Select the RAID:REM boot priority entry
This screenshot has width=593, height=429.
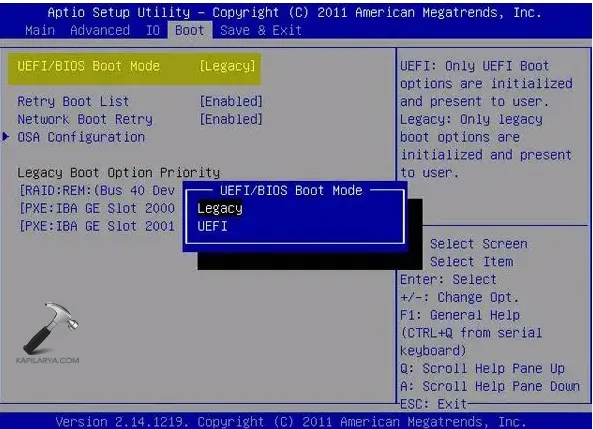(97, 190)
